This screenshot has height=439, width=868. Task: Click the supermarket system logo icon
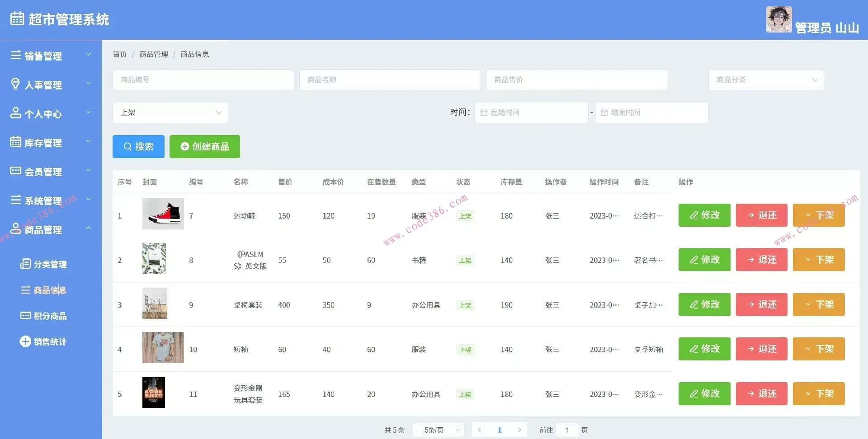(16, 19)
